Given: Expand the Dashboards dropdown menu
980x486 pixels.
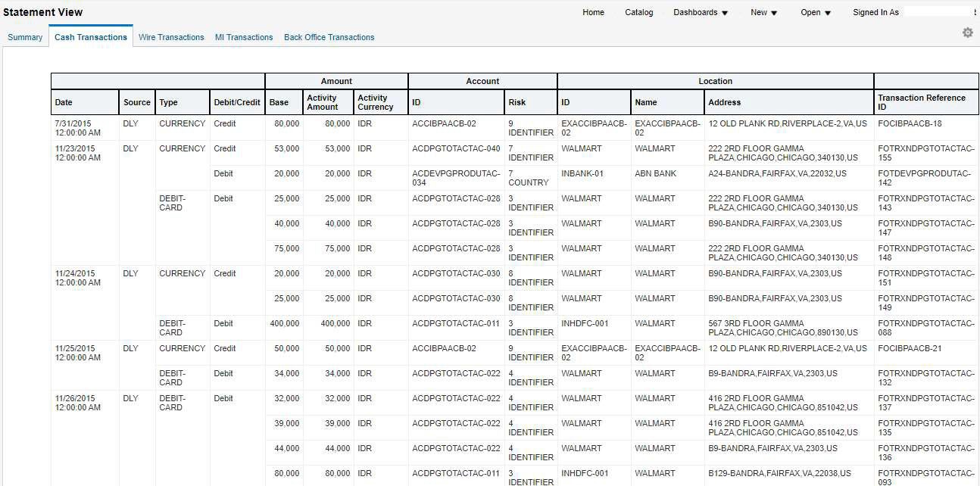Looking at the screenshot, I should coord(695,11).
